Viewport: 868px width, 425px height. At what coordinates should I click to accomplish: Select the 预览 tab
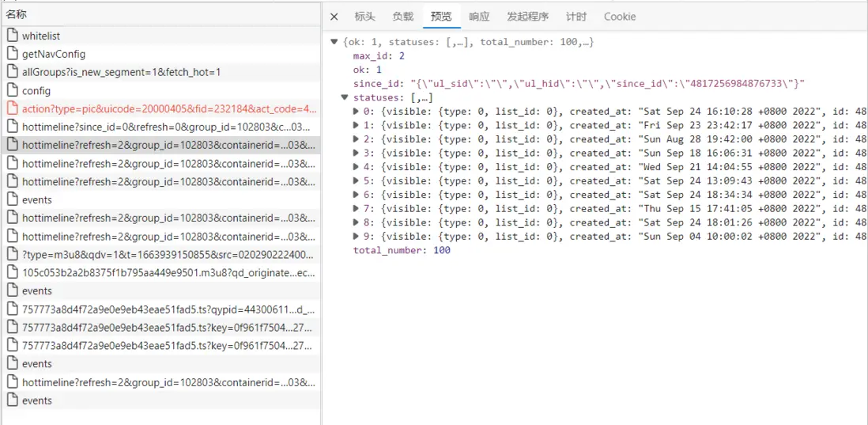tap(441, 17)
